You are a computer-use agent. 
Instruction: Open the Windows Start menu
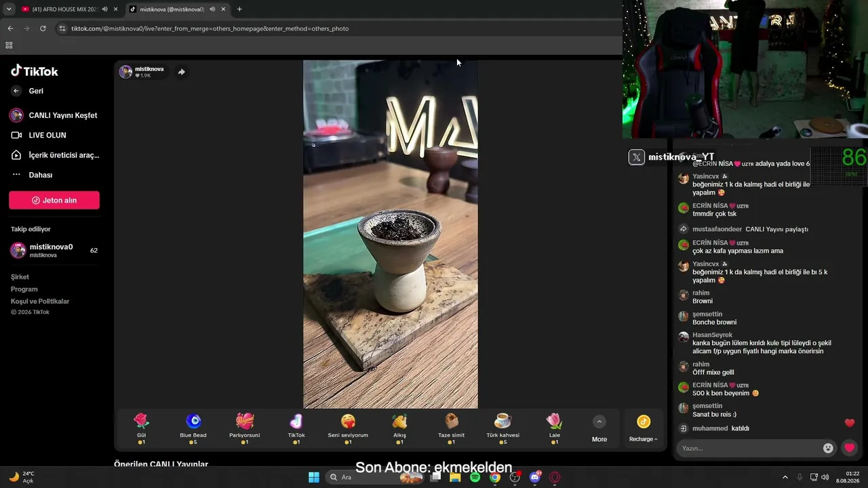coord(314,477)
